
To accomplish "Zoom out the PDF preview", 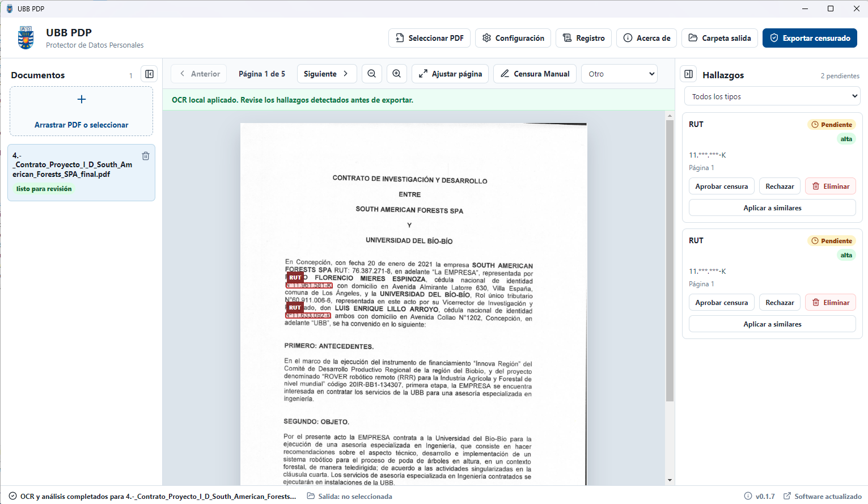I will pos(372,74).
